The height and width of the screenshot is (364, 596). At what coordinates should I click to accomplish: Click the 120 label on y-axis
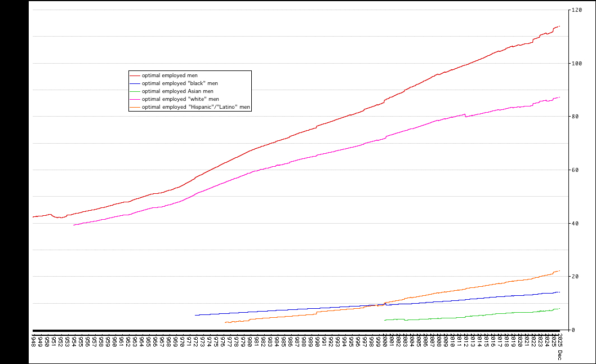576,10
